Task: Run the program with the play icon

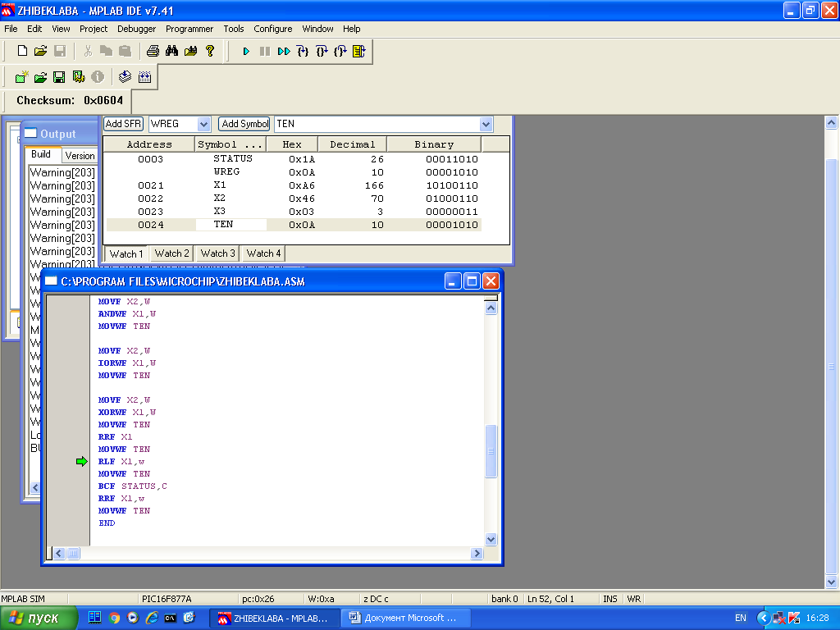Action: (246, 52)
